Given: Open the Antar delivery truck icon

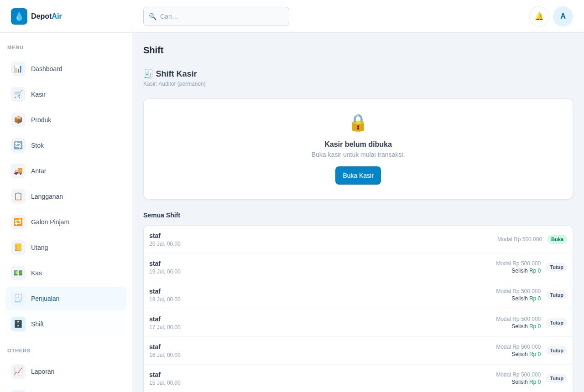Looking at the screenshot, I should [x=18, y=171].
